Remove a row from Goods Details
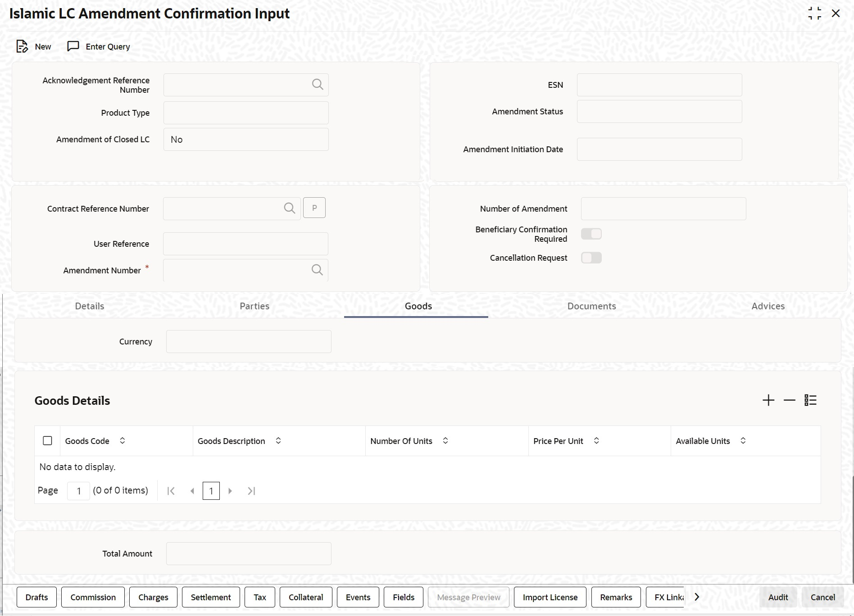This screenshot has width=854, height=616. (790, 400)
